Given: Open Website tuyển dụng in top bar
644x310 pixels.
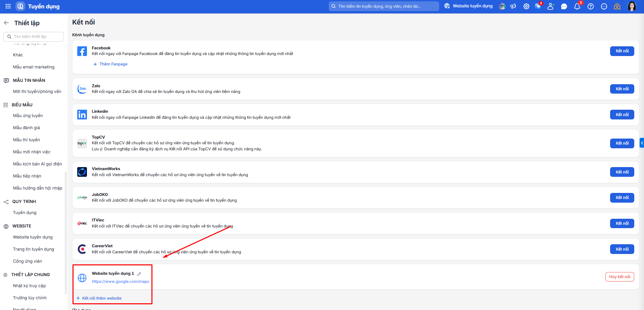Looking at the screenshot, I should pyautogui.click(x=468, y=6).
